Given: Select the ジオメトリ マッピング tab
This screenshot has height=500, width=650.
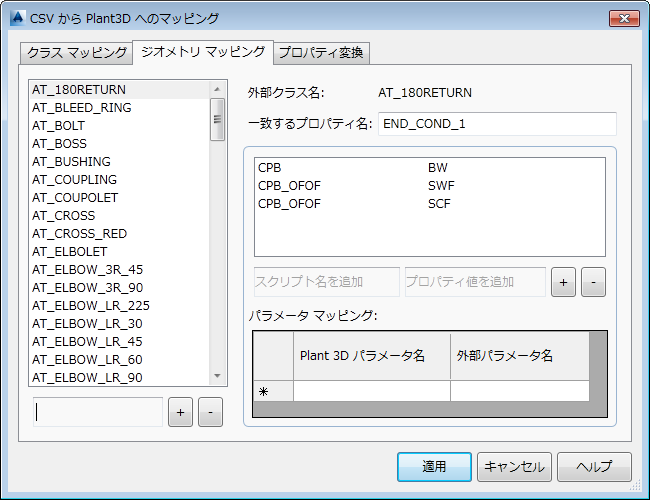Looking at the screenshot, I should point(203,52).
